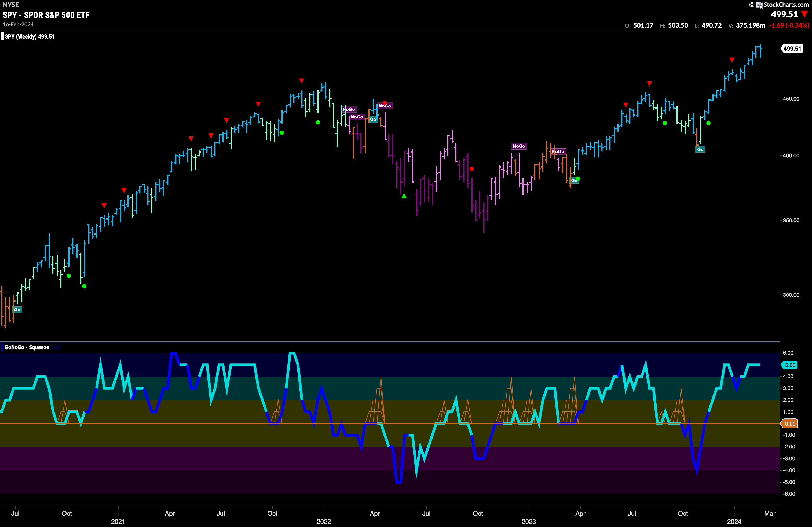
Task: Click the lowest green dot near November 2020
Action: click(x=84, y=286)
